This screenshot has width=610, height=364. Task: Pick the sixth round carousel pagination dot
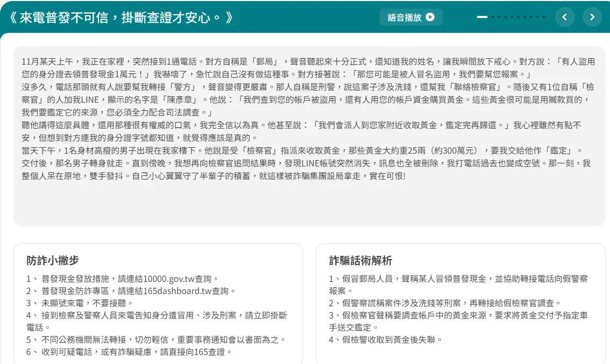coord(525,17)
